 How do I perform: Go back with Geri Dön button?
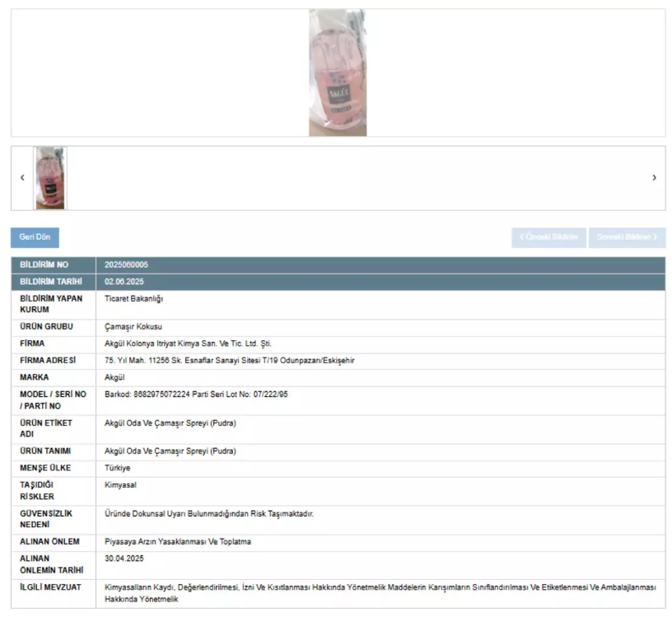pos(35,237)
